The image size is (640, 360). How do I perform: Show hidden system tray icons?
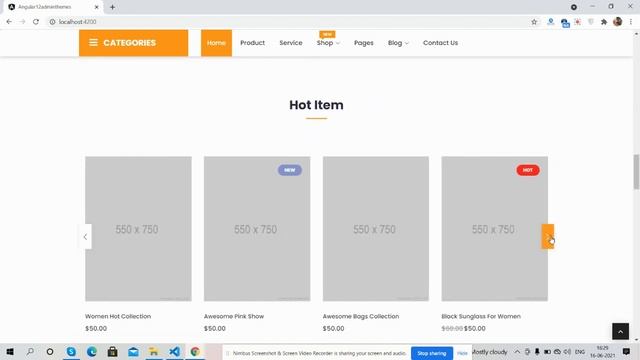point(517,351)
